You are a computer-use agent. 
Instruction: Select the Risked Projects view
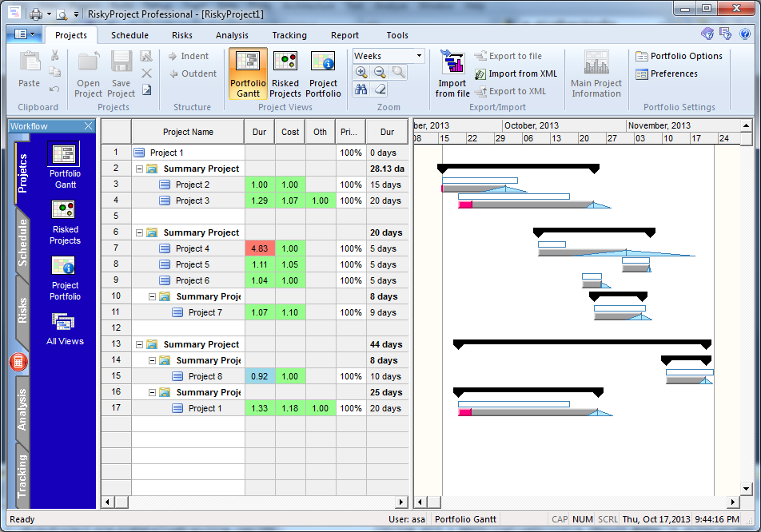[285, 73]
